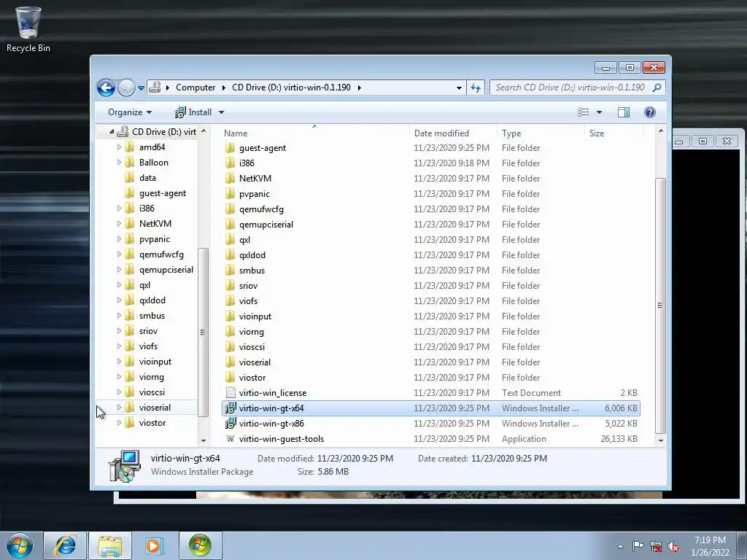This screenshot has width=747, height=560.
Task: Show hidden tray icons arrow
Action: point(620,546)
